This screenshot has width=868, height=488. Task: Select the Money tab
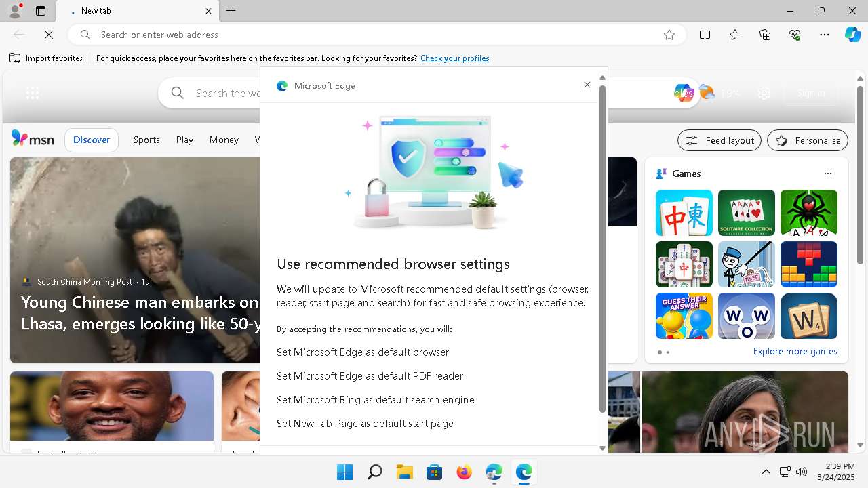coord(224,140)
